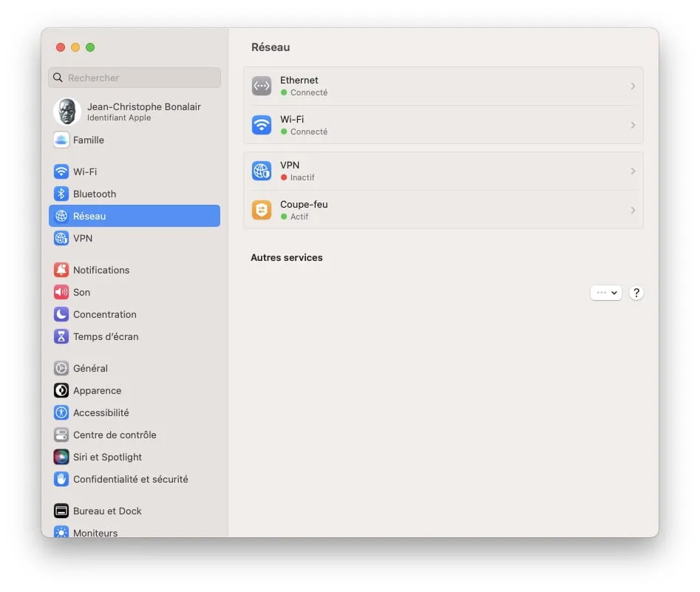Click the search magnifier icon
The image size is (700, 592).
(x=58, y=78)
